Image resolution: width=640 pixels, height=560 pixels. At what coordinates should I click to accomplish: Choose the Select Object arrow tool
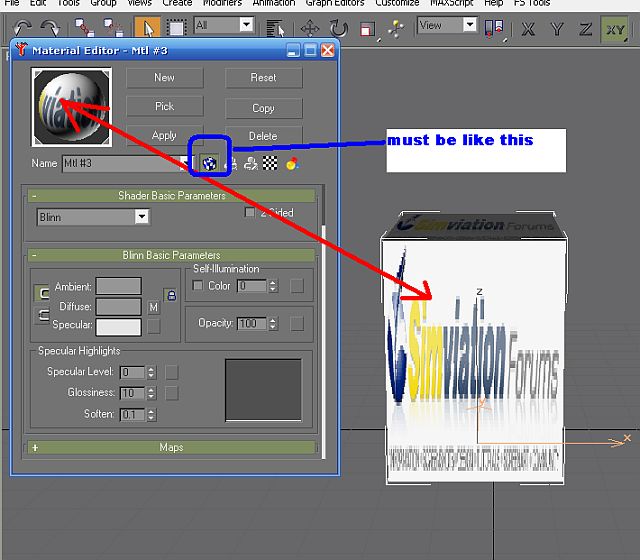click(147, 28)
